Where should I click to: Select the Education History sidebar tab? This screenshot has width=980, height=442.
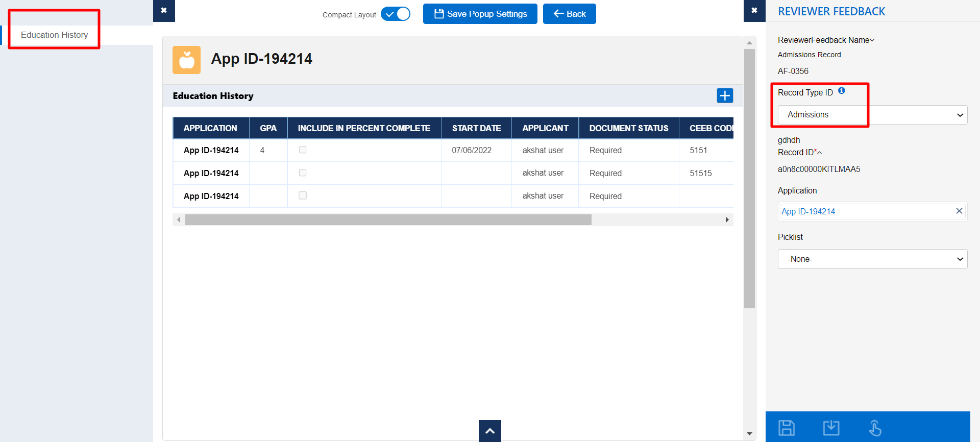tap(55, 35)
